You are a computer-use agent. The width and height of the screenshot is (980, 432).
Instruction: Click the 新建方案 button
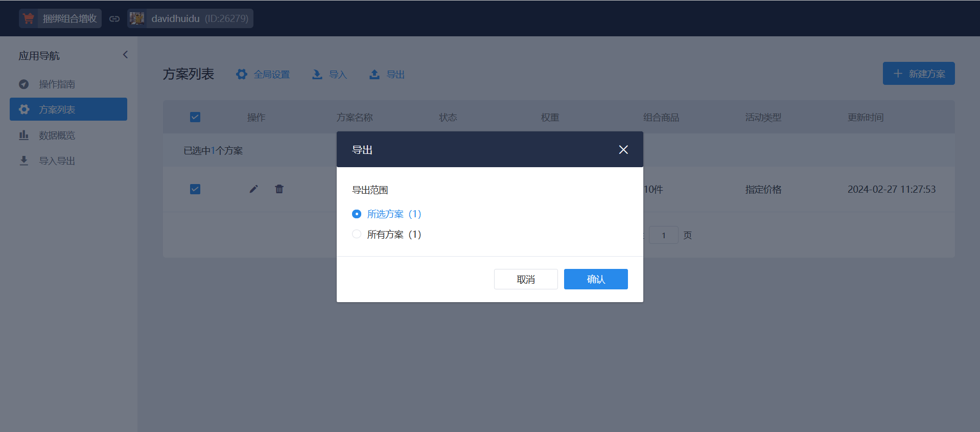[919, 74]
